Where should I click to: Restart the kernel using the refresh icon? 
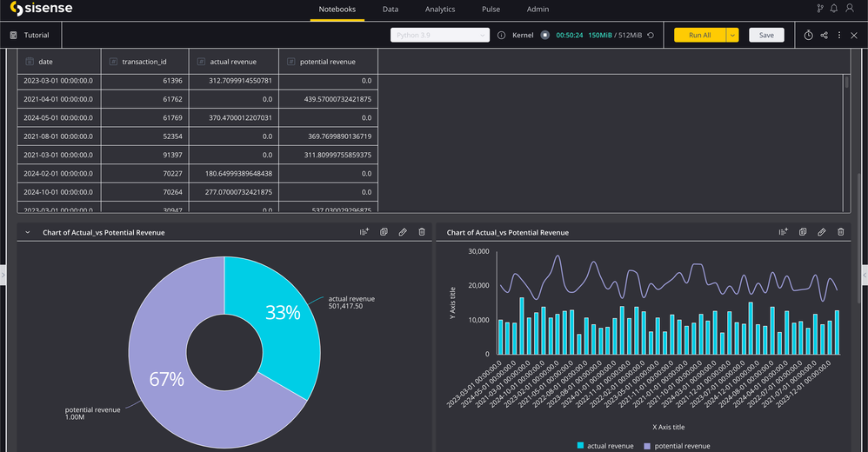(x=651, y=36)
